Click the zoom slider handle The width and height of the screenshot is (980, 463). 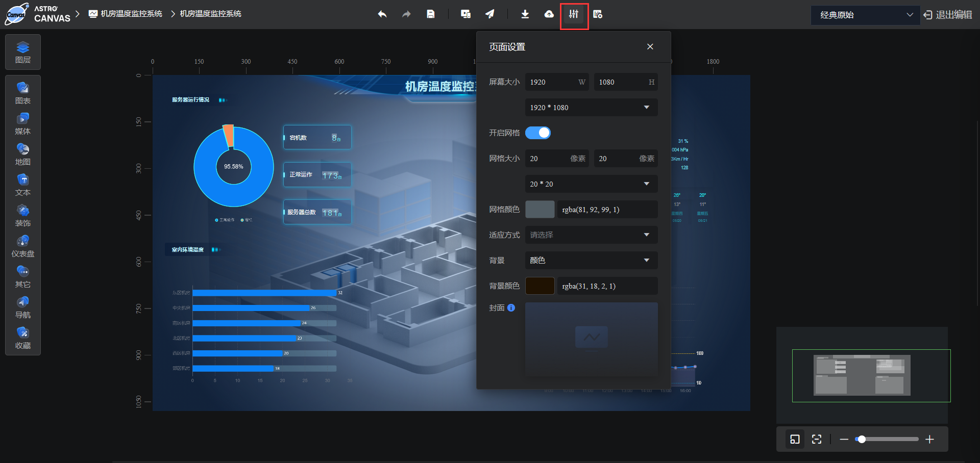[862, 439]
